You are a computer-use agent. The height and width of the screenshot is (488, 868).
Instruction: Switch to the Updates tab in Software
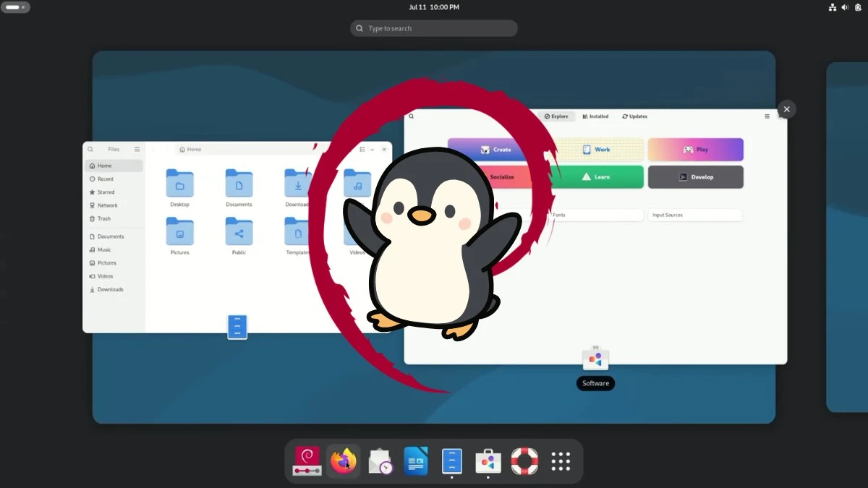coord(634,116)
